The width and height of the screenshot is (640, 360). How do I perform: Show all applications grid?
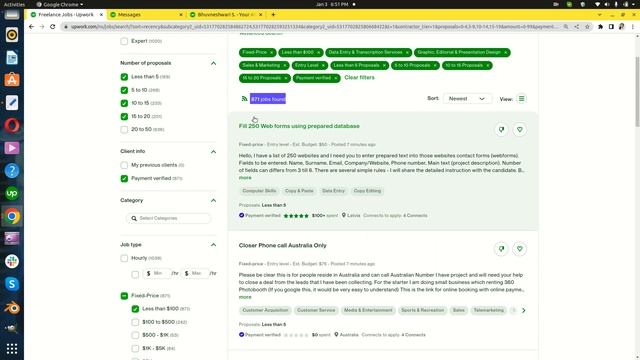(12, 348)
